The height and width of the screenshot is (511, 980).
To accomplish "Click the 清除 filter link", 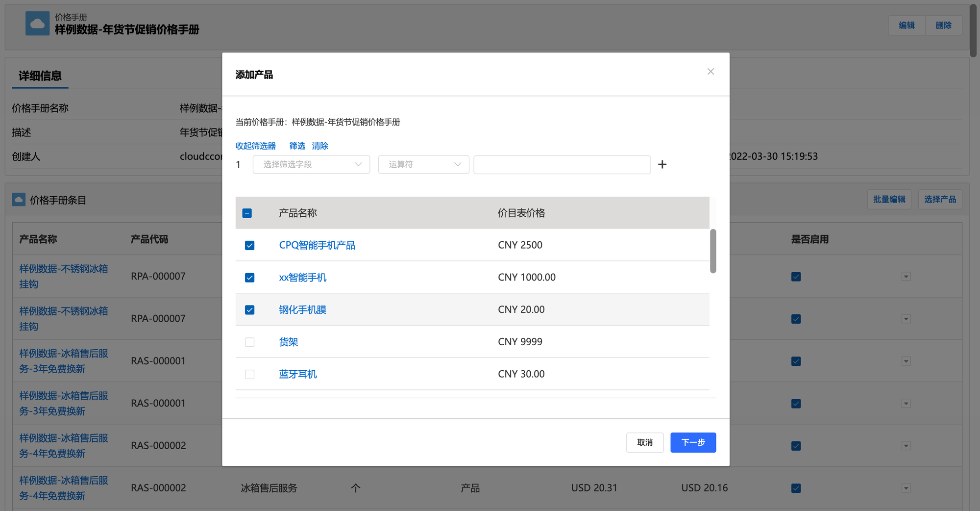I will (320, 146).
